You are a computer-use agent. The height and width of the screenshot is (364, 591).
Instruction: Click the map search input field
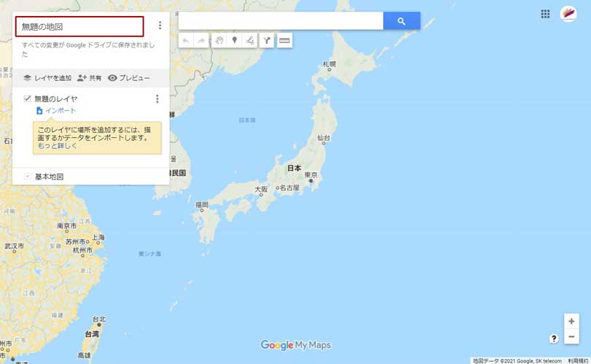281,20
